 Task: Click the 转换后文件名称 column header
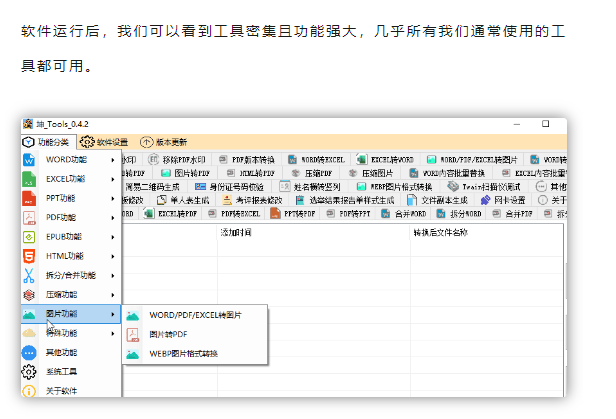click(x=440, y=232)
